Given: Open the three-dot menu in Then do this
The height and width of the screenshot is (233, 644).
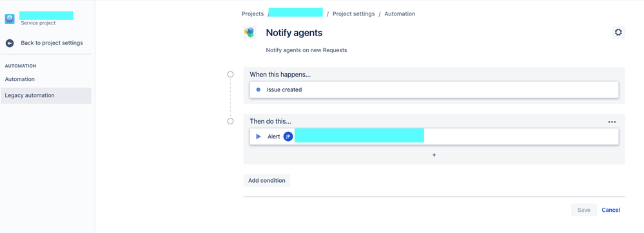Looking at the screenshot, I should 612,122.
